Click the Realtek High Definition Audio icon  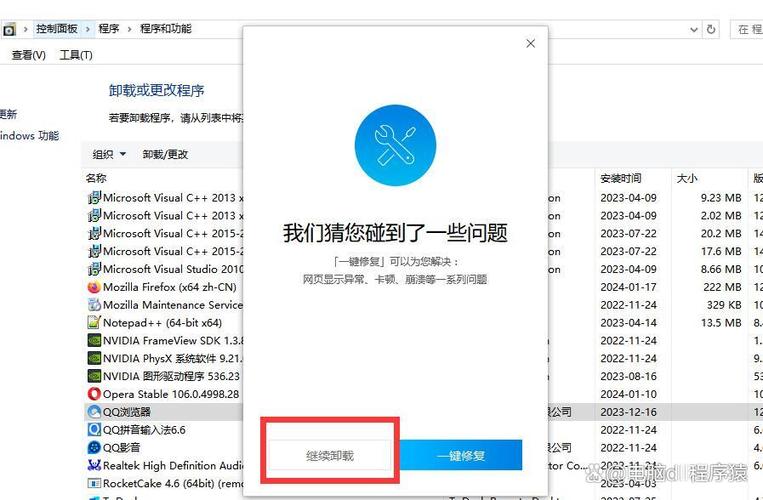[94, 465]
